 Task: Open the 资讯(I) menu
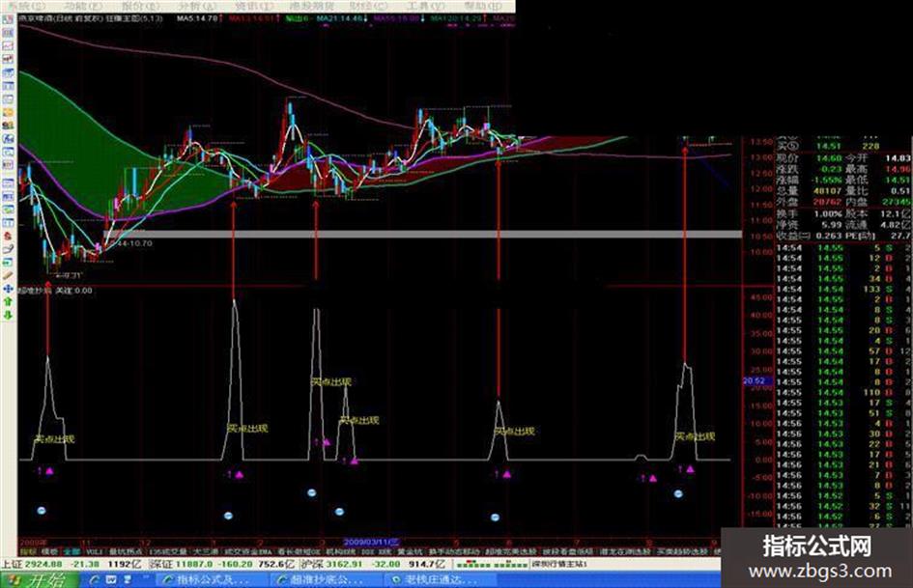click(253, 6)
